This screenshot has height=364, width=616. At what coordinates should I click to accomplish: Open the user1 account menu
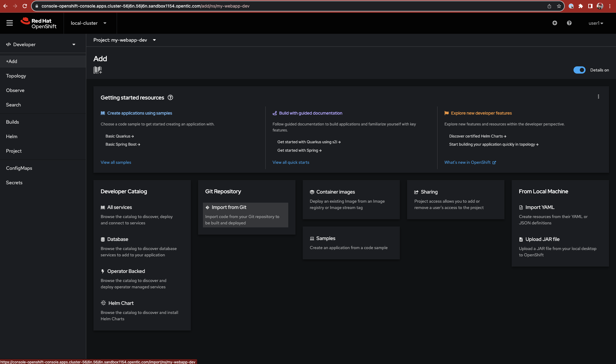click(x=595, y=23)
